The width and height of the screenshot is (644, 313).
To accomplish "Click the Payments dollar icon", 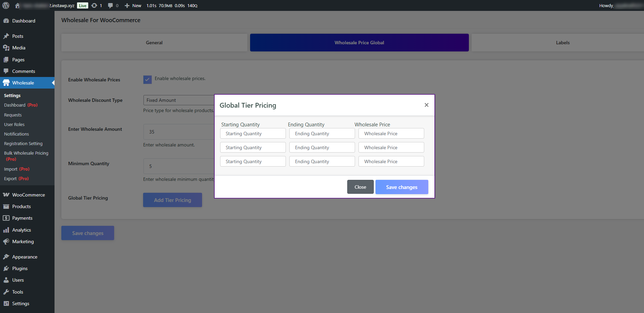I will pos(6,218).
